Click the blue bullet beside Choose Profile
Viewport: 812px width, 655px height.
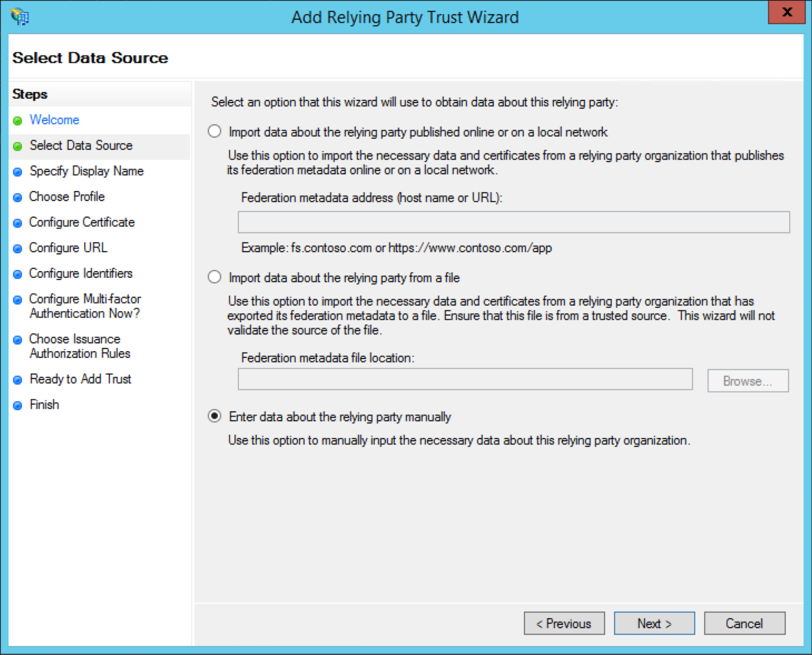17,198
